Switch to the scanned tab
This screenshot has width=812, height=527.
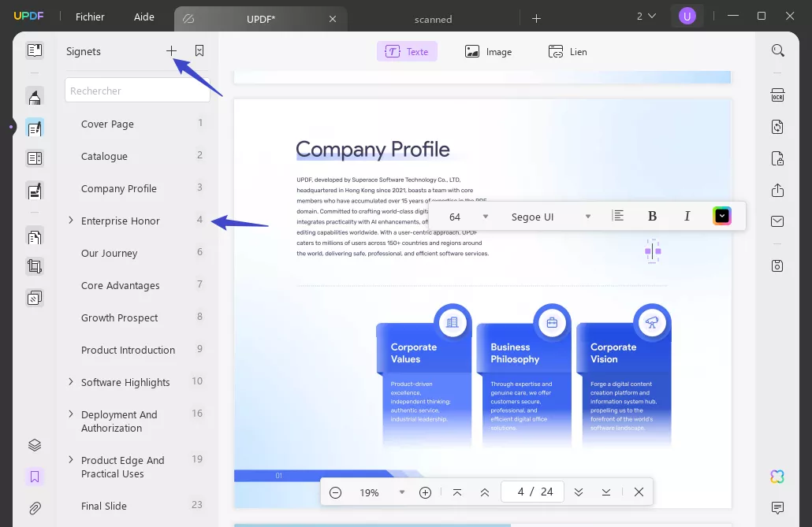point(433,19)
